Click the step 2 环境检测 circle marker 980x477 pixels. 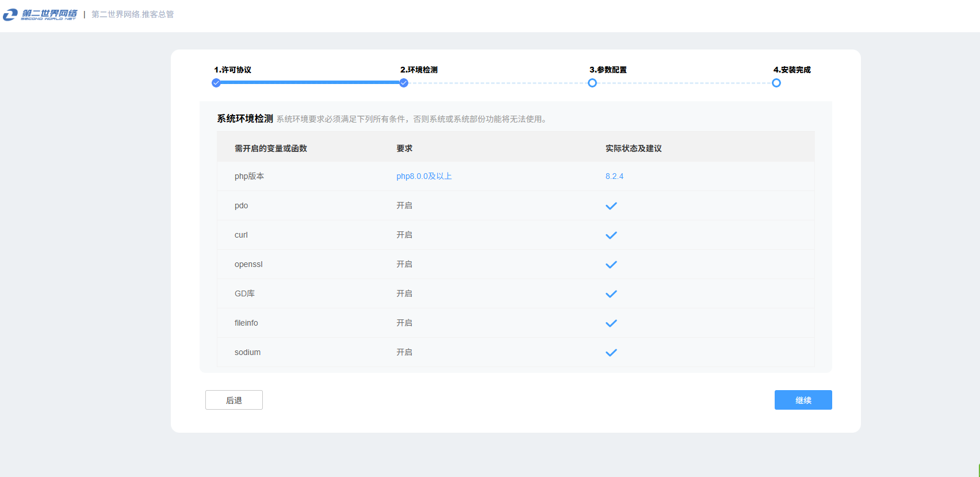[404, 83]
